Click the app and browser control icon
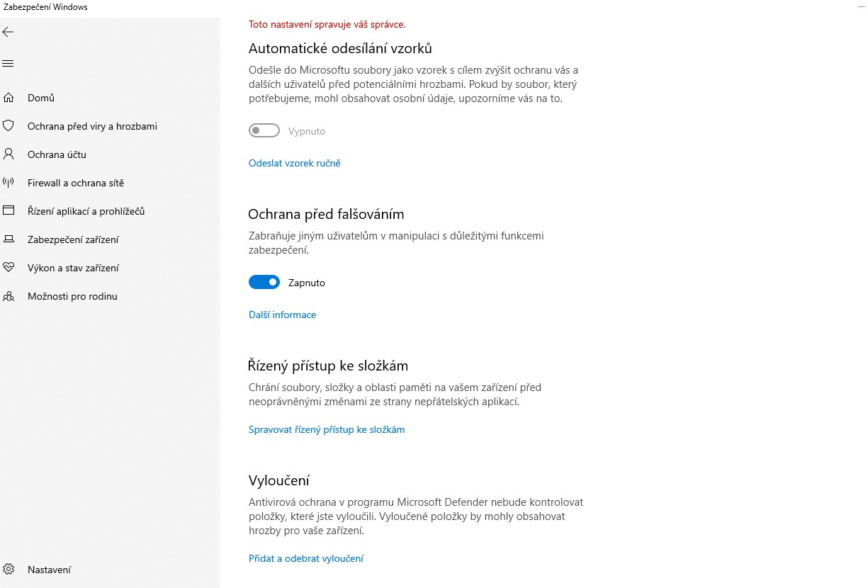 pos(9,211)
